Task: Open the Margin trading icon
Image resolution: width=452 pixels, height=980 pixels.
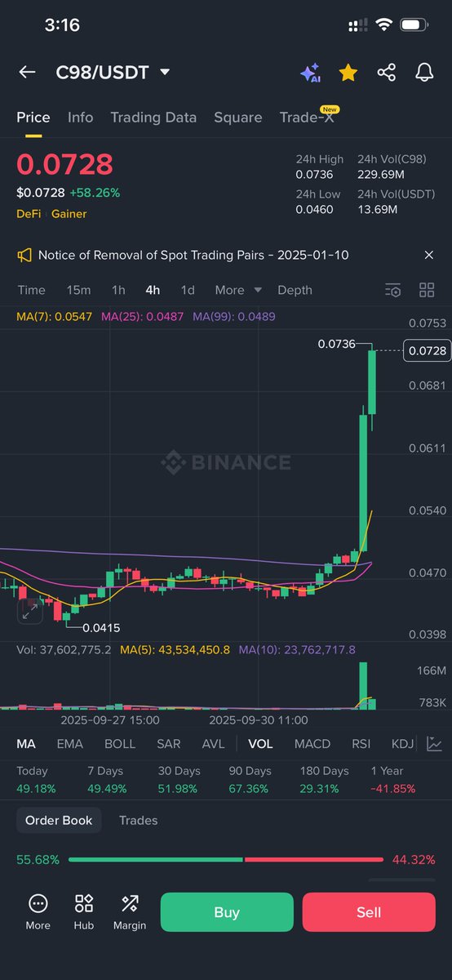Action: click(x=130, y=912)
